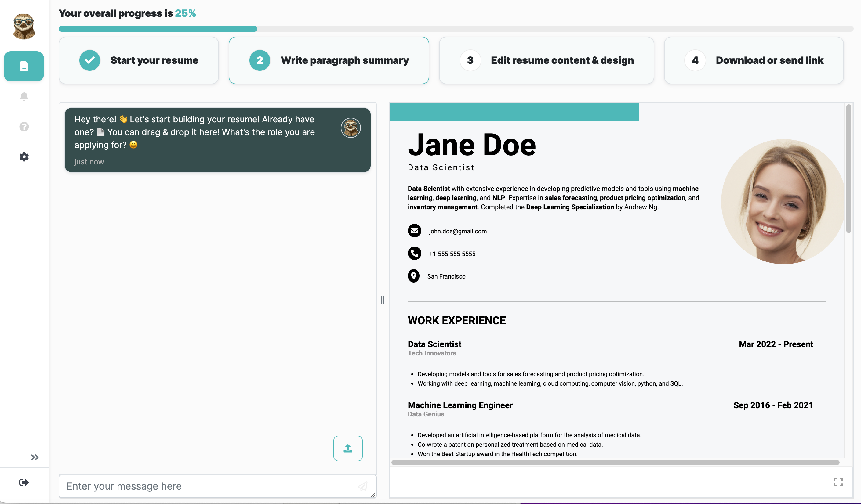Viewport: 861px width, 504px height.
Task: Click the resume preview horizontal scrollbar
Action: (x=615, y=462)
